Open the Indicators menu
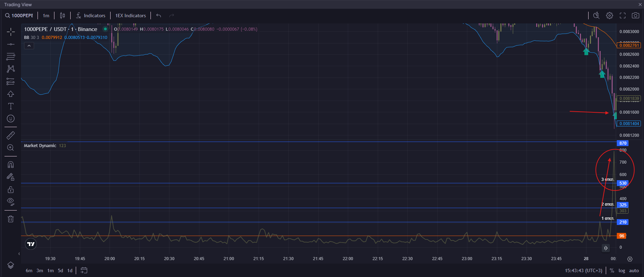644x277 pixels. pos(91,16)
